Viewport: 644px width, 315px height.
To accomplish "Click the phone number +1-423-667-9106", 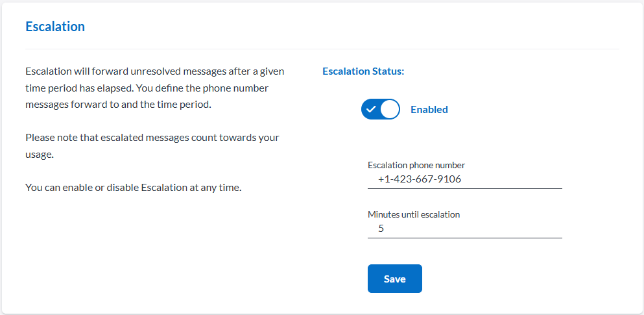I will click(420, 179).
